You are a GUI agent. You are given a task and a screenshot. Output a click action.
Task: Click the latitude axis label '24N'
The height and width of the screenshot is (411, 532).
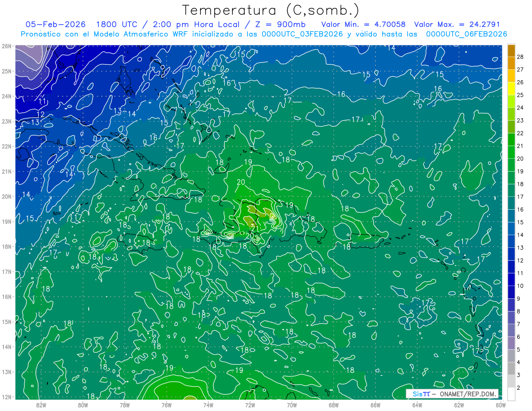(x=6, y=96)
